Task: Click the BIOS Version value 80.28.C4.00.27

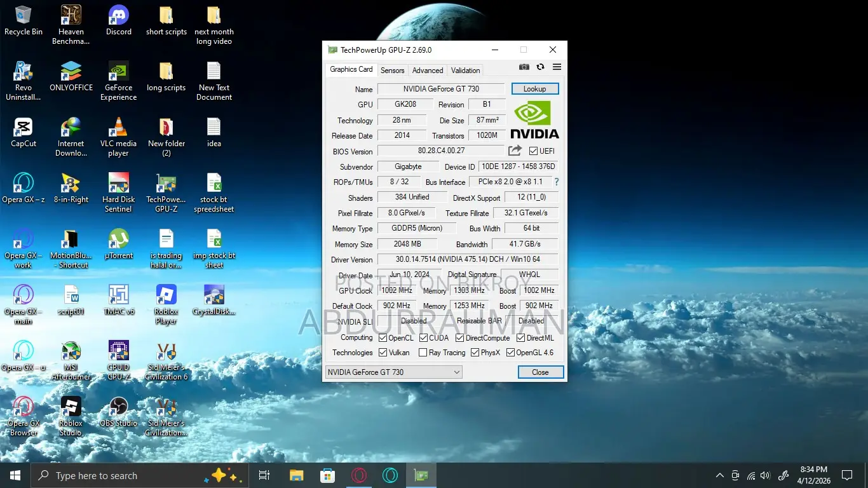Action: [441, 151]
